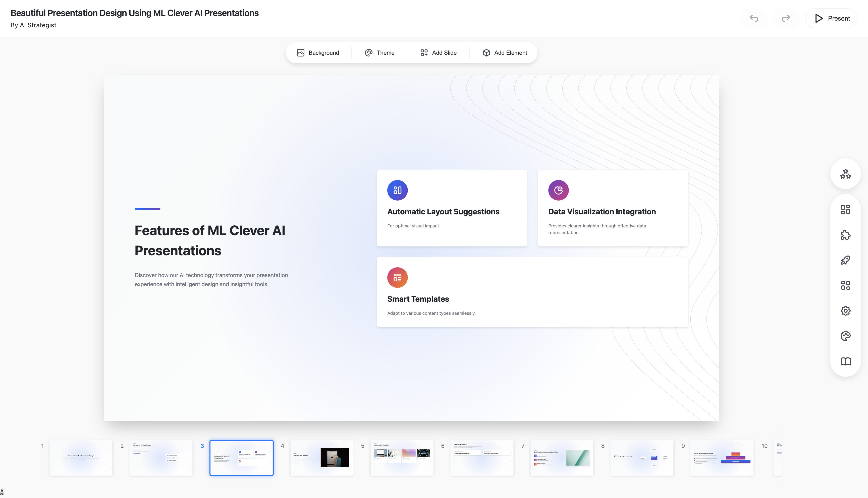This screenshot has height=498, width=868.
Task: Open the AI sparkles assistant in the right sidebar
Action: (845, 174)
